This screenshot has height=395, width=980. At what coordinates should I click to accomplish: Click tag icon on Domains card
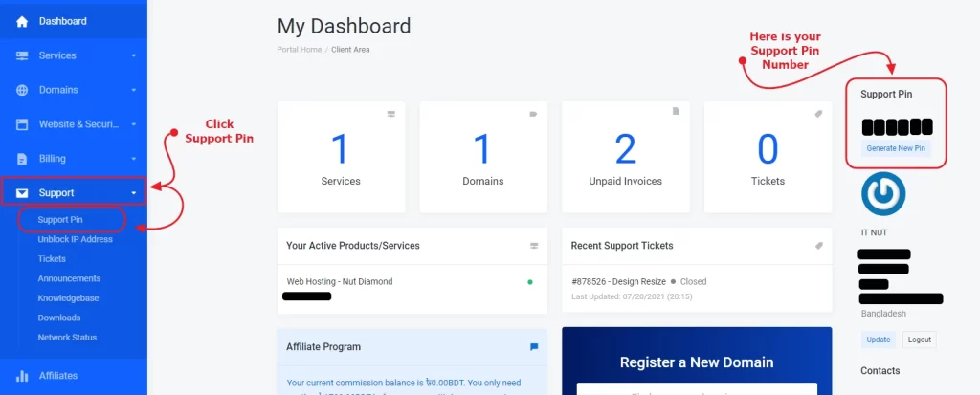(x=534, y=114)
